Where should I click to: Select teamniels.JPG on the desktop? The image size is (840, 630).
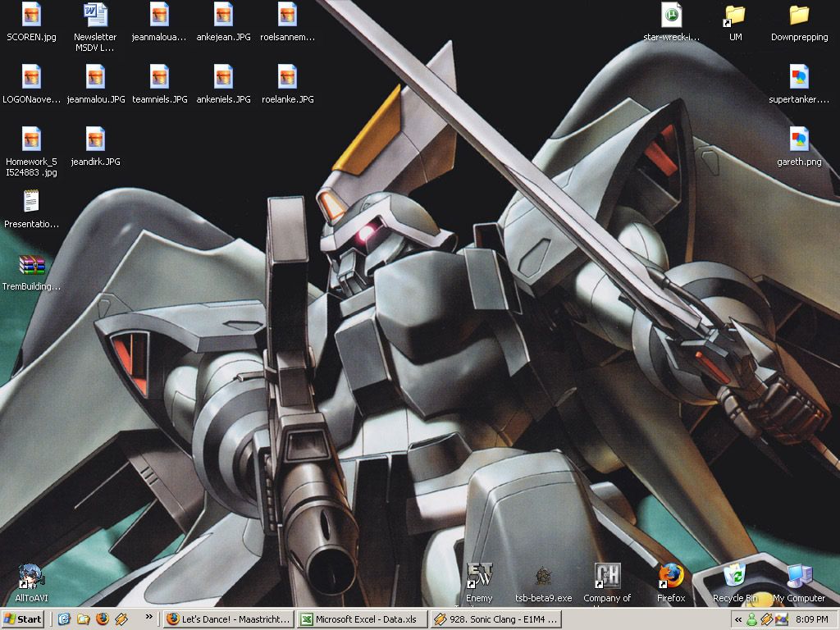159,84
